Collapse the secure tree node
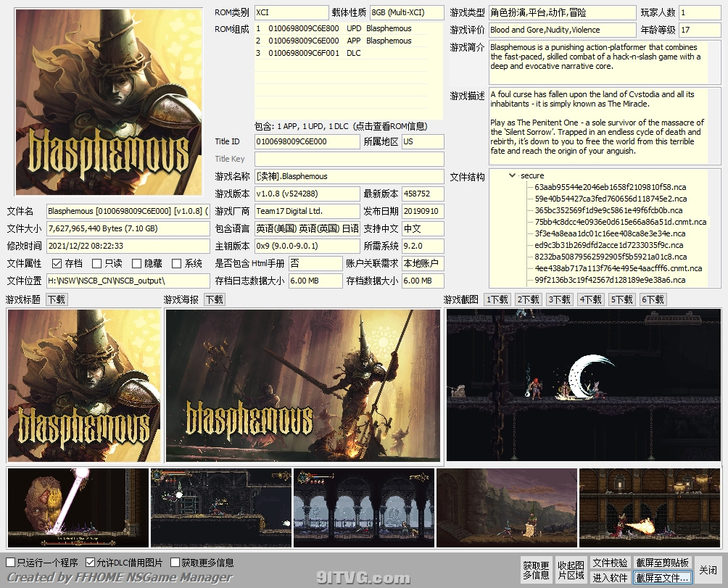This screenshot has height=588, width=728. coord(513,175)
